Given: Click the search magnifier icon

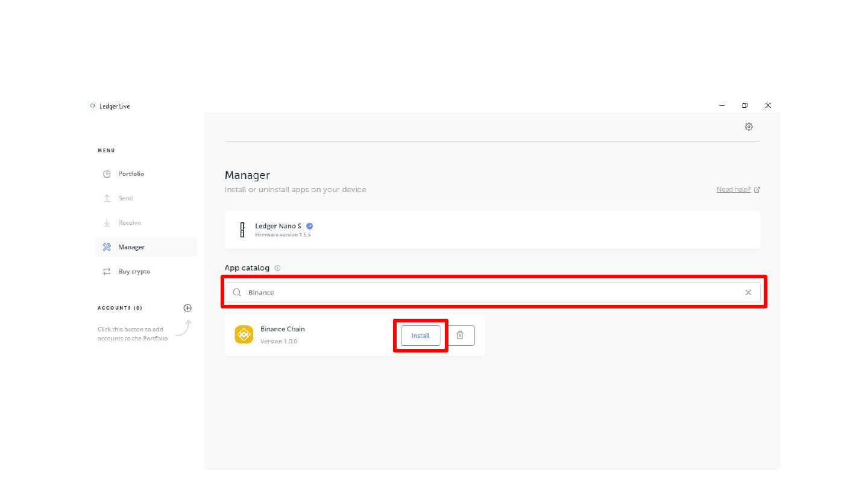Looking at the screenshot, I should click(237, 292).
